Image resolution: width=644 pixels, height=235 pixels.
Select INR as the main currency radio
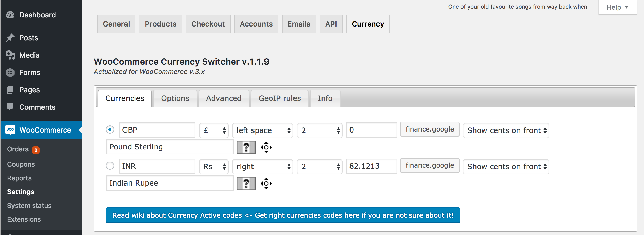pyautogui.click(x=110, y=166)
